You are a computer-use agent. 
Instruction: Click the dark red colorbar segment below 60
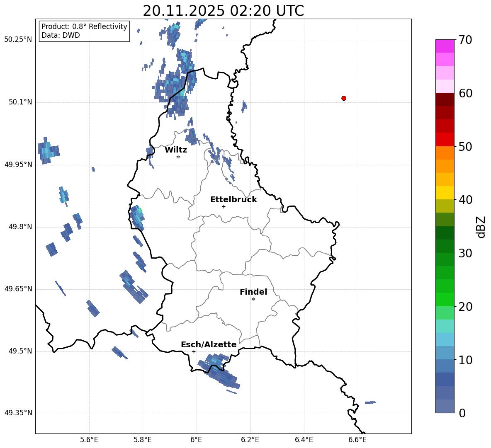[x=445, y=99]
